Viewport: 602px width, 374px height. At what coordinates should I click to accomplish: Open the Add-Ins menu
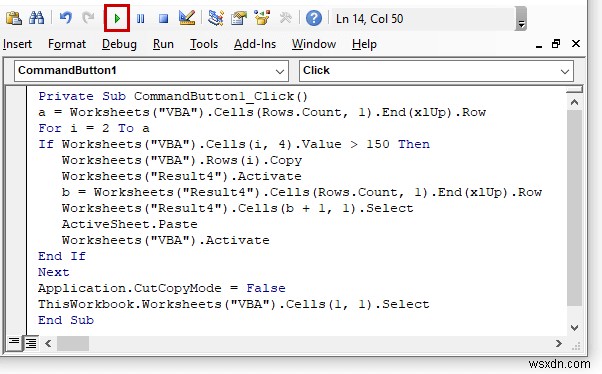pyautogui.click(x=255, y=44)
